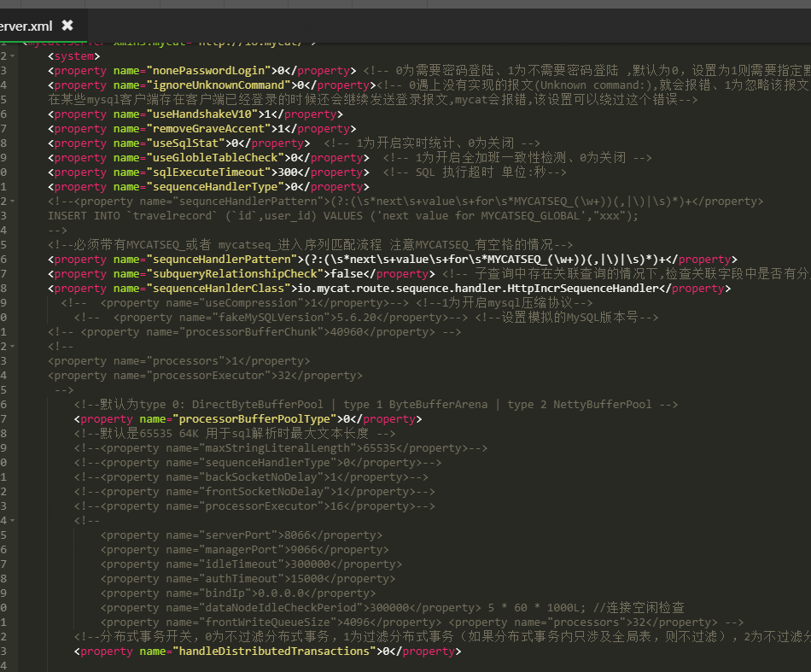Click the processorBufferPoolType property name
811x672 pixels.
255,418
